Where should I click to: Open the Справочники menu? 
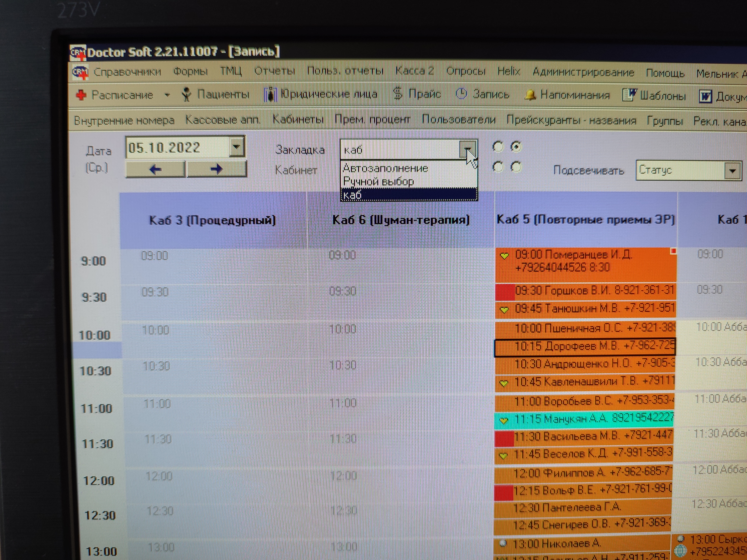127,72
